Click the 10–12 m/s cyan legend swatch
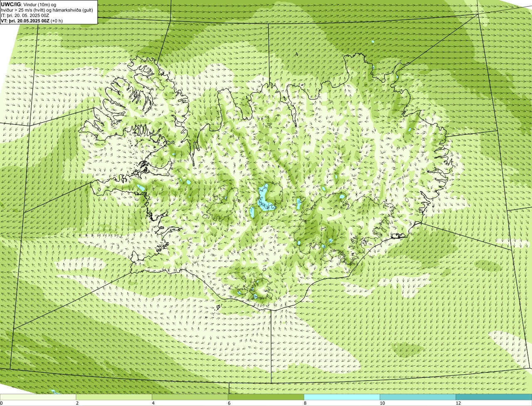The height and width of the screenshot is (406, 532). (x=418, y=397)
